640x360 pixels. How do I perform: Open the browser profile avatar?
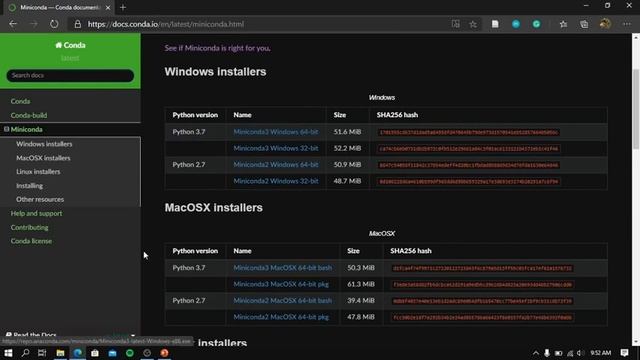(x=605, y=24)
